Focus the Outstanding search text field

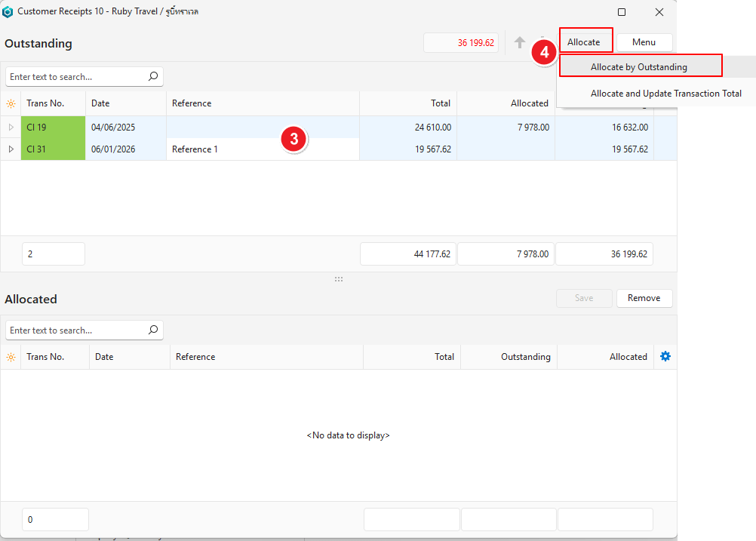[x=74, y=77]
